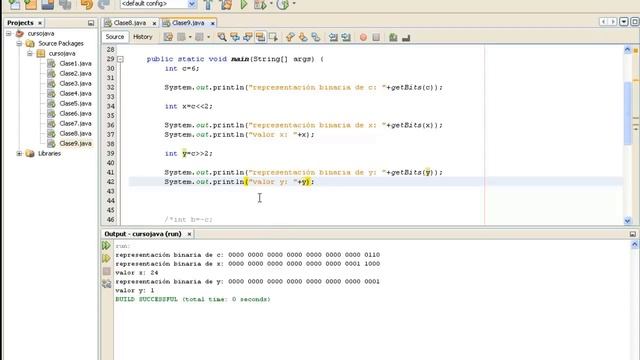Go to the next bookmark
The image size is (640, 360).
[303, 37]
